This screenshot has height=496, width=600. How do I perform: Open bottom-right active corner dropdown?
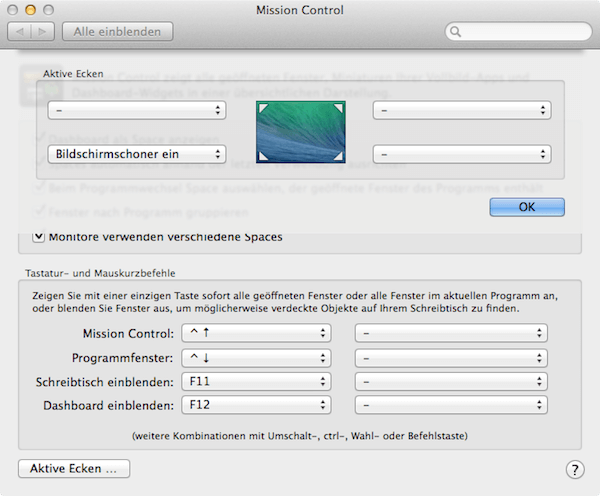[x=462, y=154]
